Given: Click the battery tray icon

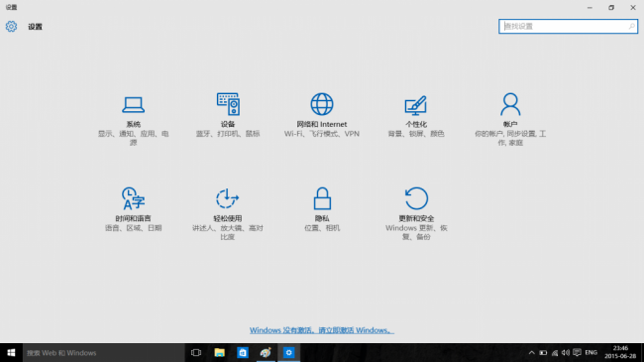Looking at the screenshot, I should [x=543, y=352].
